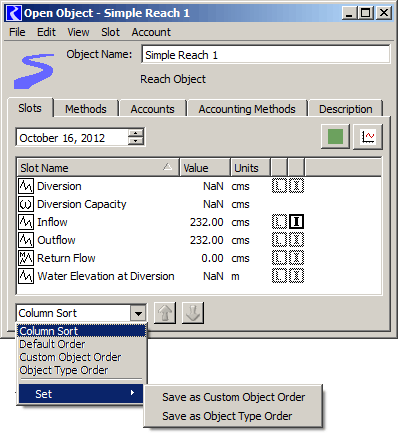Click the Return Flow multi-slot icon
398x433 pixels.
[x=26, y=258]
